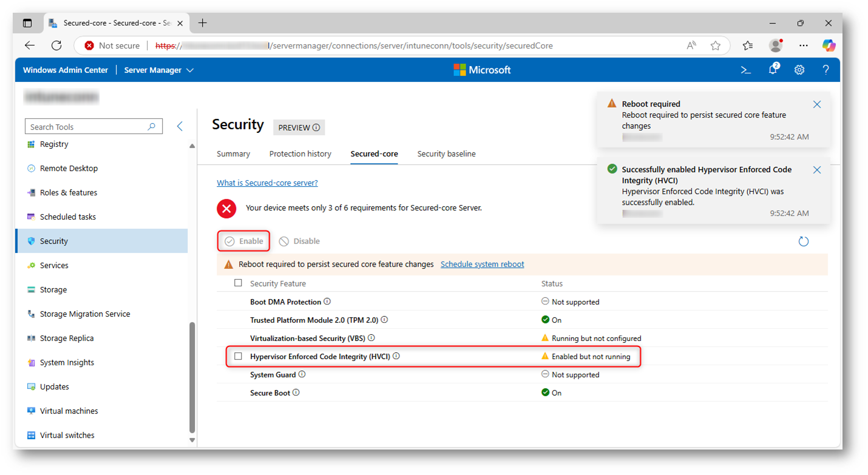Dismiss the Successfully enabled HVCI notification

(x=817, y=170)
